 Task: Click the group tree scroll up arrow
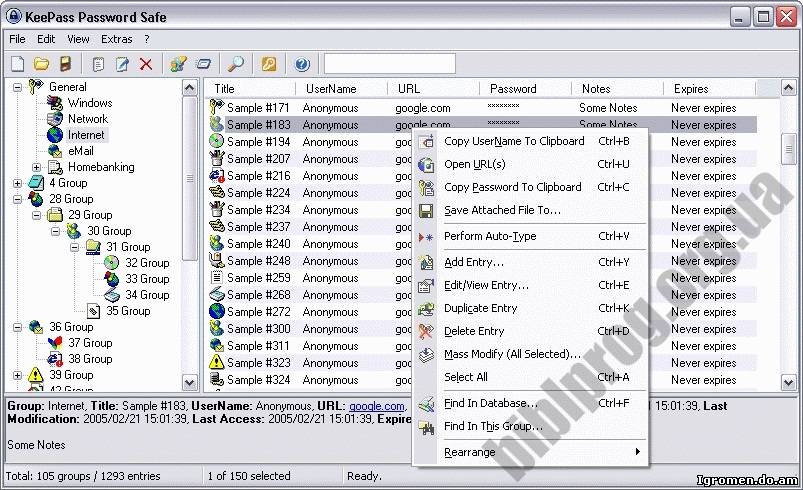coord(189,88)
